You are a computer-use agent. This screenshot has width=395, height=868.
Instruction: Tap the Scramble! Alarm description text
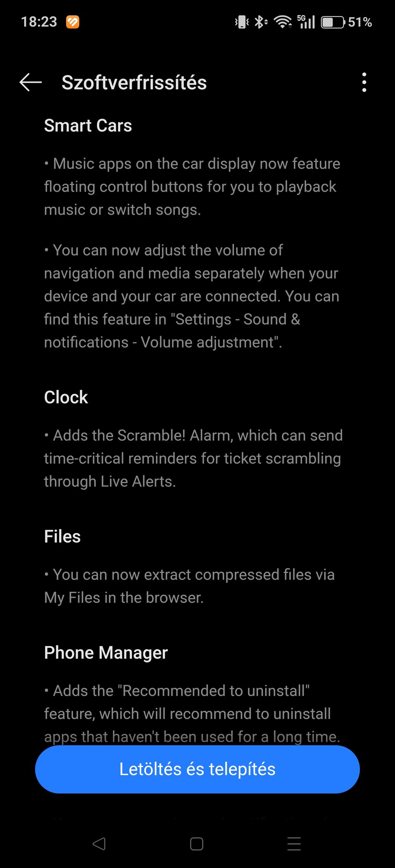click(193, 458)
